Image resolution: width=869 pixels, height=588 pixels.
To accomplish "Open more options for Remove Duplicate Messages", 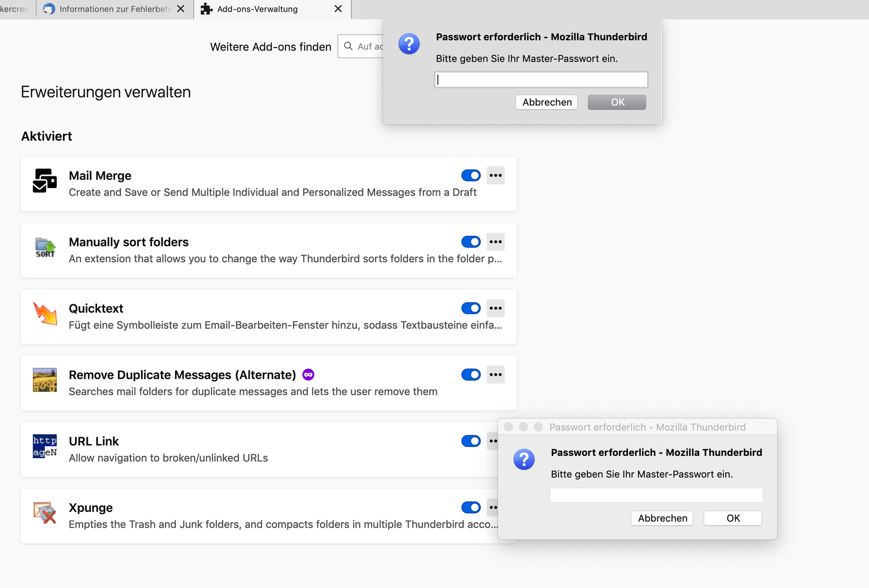I will tap(496, 375).
